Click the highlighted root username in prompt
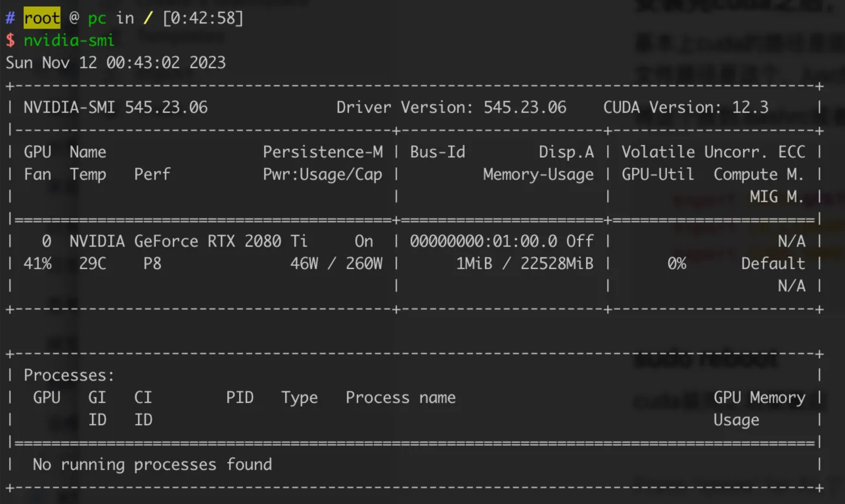 [x=41, y=18]
